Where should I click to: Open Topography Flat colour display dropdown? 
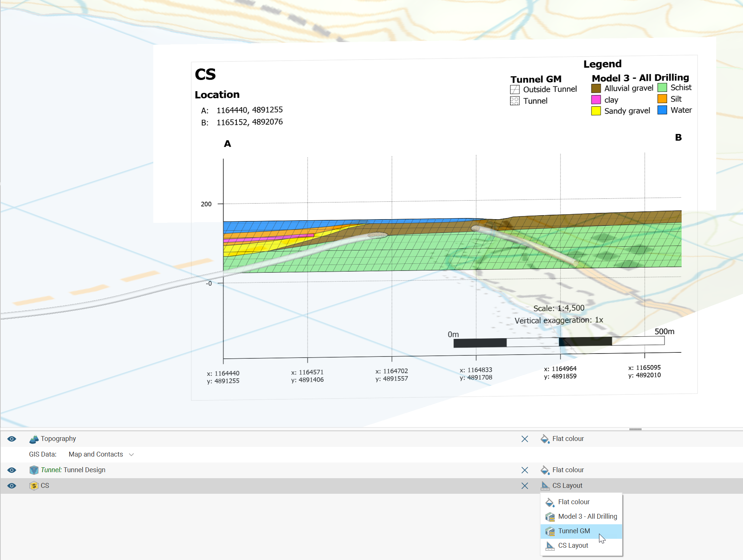(x=567, y=439)
